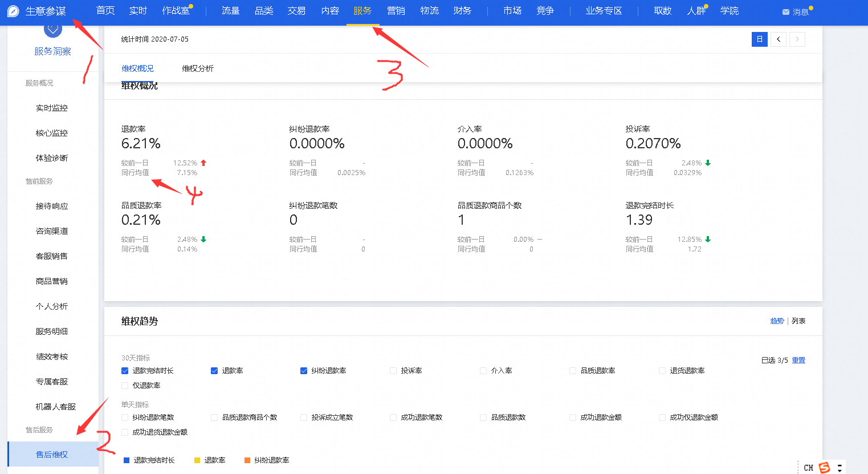Open 核心监控 in the sidebar
This screenshot has height=474, width=868.
click(x=52, y=133)
